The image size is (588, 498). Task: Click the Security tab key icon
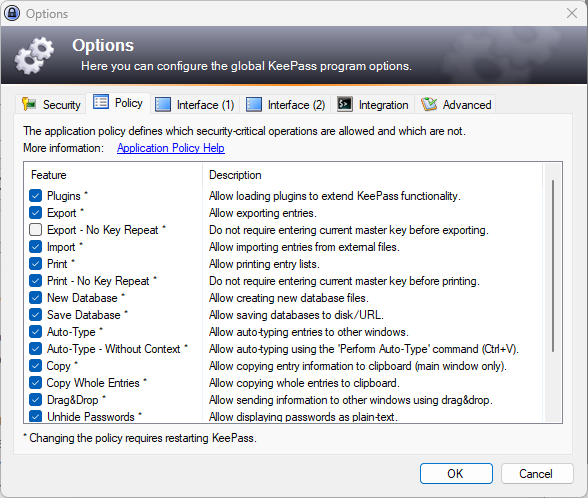coord(29,104)
